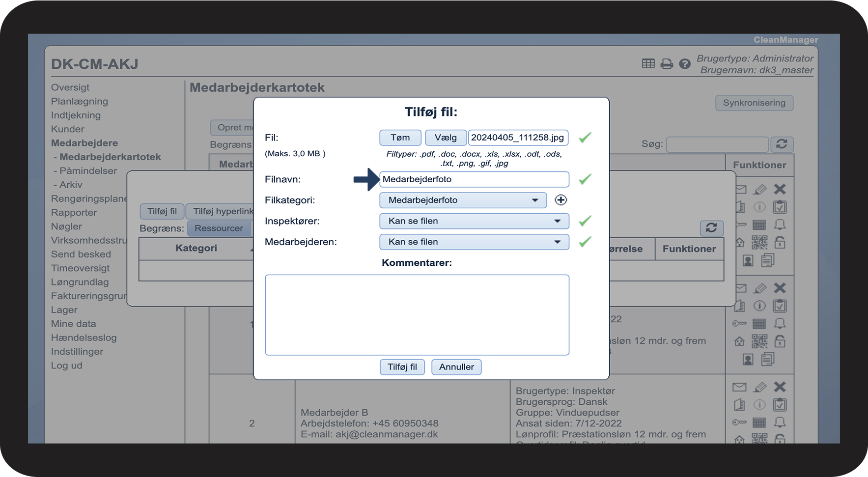
Task: Click the Vælg file chooser button
Action: [x=446, y=138]
